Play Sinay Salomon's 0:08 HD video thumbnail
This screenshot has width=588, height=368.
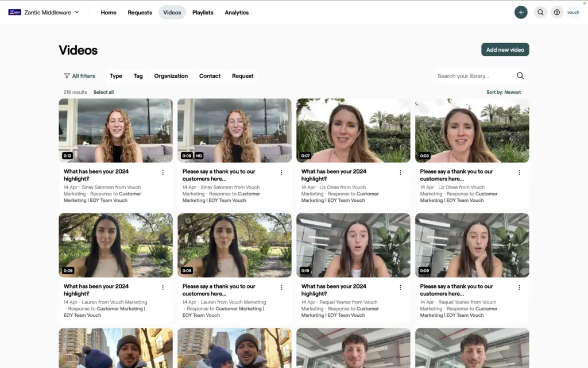(x=234, y=131)
